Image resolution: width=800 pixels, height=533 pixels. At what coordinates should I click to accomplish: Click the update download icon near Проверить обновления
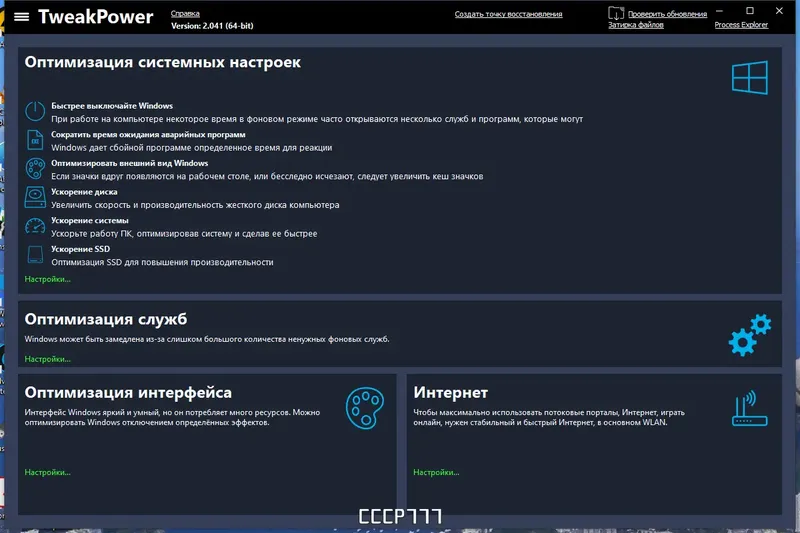pos(616,13)
